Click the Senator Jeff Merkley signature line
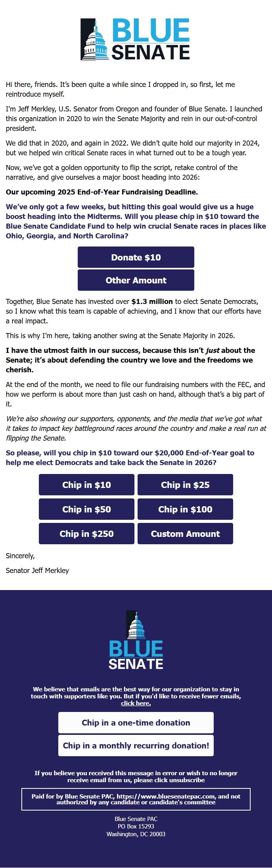The image size is (272, 868). pyautogui.click(x=37, y=571)
